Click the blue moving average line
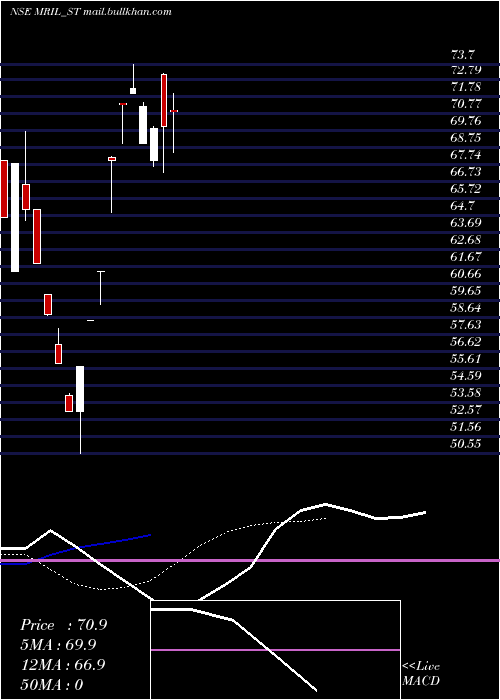Screen dimensions: 500x700 76,550
